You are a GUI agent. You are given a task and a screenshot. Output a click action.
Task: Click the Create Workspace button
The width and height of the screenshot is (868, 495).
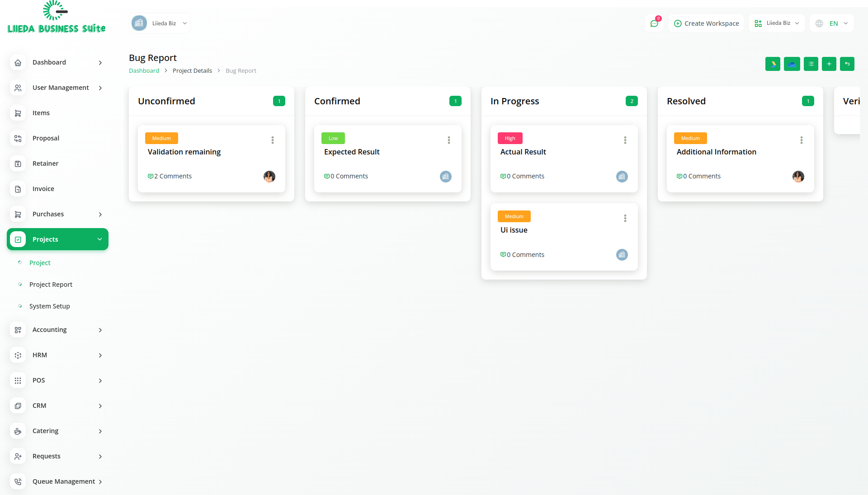tap(706, 23)
